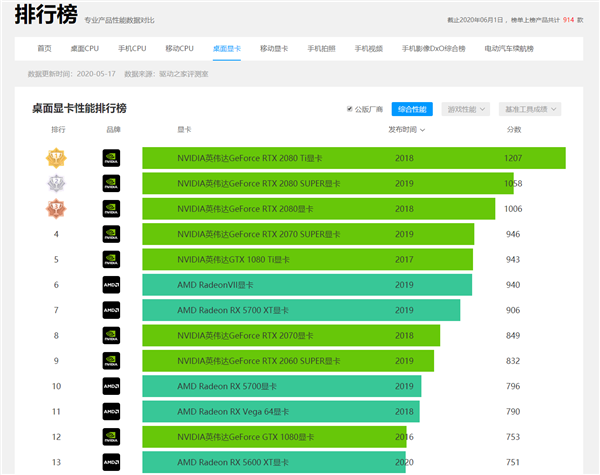Open 手机影像DxO综合榜 tab
Screen dimensions: 600x475
(434, 49)
